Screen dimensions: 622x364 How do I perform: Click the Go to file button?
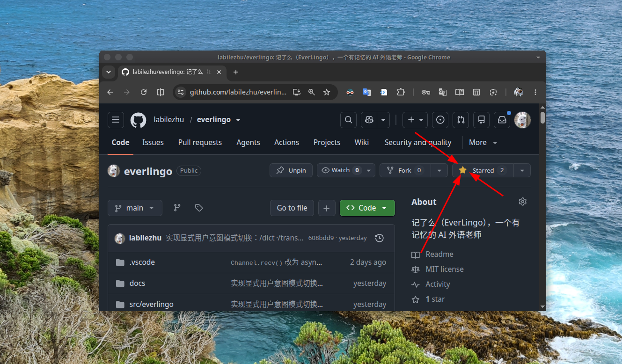(292, 208)
